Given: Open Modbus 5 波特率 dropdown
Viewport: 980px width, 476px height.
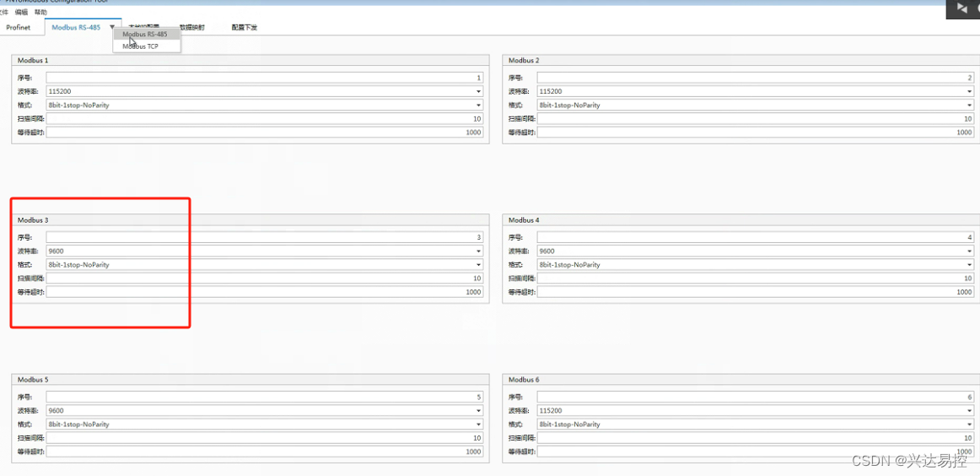Looking at the screenshot, I should click(x=264, y=410).
